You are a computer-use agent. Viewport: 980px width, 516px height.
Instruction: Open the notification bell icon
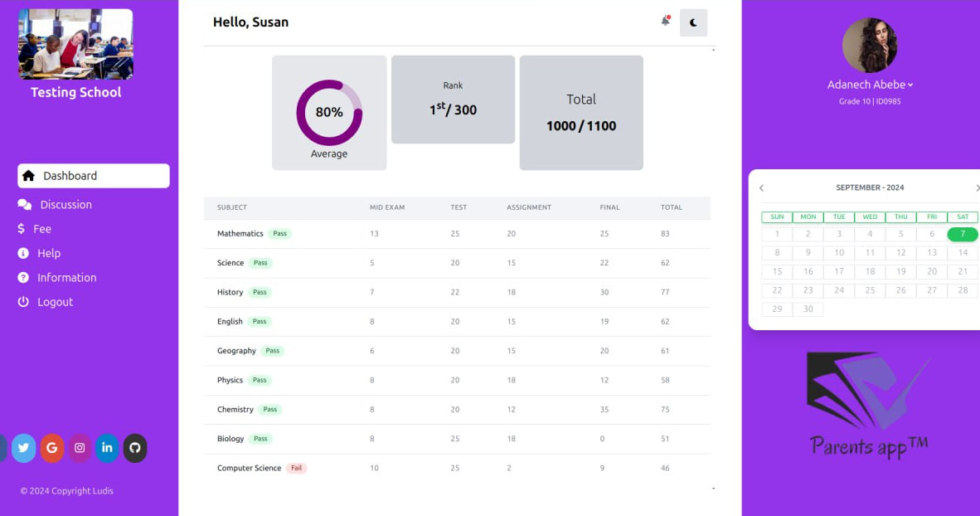pyautogui.click(x=665, y=22)
